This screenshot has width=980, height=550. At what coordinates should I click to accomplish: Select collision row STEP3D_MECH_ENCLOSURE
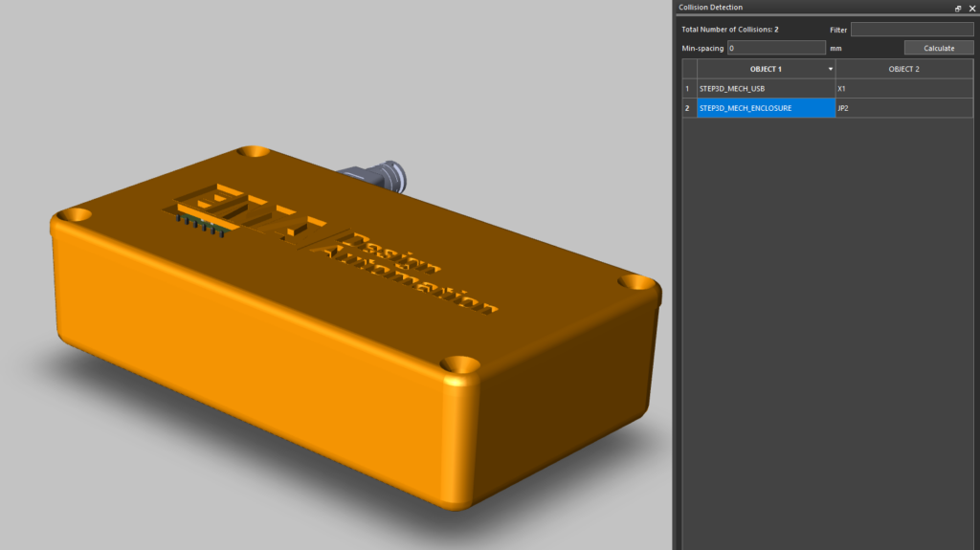(766, 108)
